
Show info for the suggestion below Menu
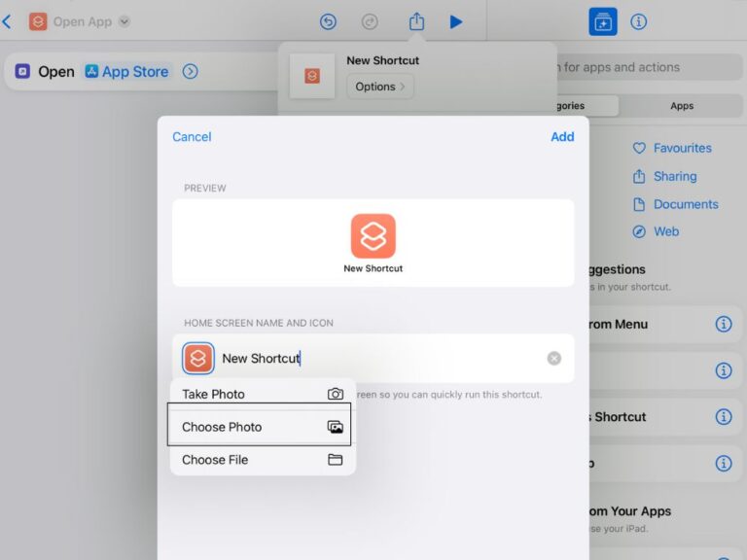724,370
